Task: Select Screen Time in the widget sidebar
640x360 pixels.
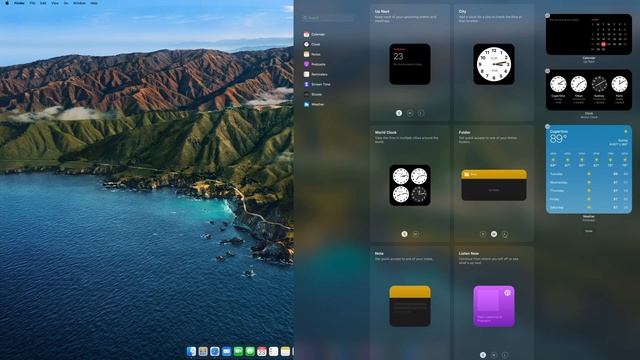Action: coord(317,84)
